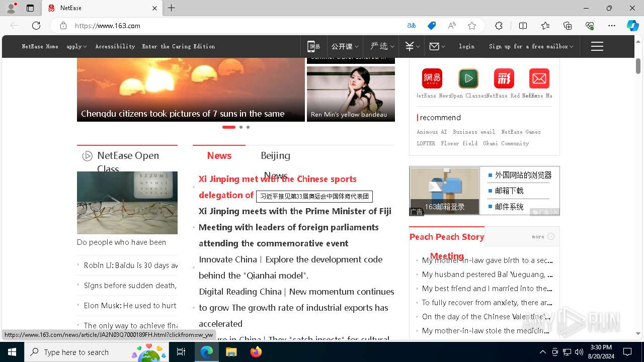Image resolution: width=644 pixels, height=362 pixels.
Task: Open File Explorer from the taskbar
Action: [231, 352]
